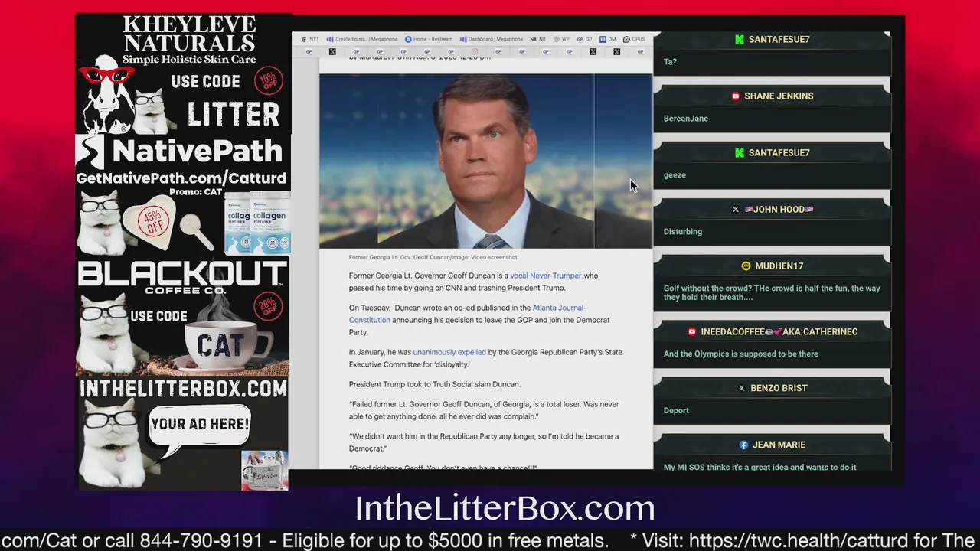Click X icon beside JOHN HOOD

click(x=736, y=209)
